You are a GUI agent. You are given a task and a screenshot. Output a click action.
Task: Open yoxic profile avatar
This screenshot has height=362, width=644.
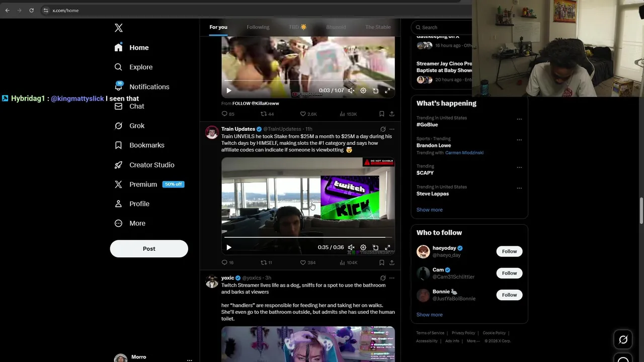(212, 281)
